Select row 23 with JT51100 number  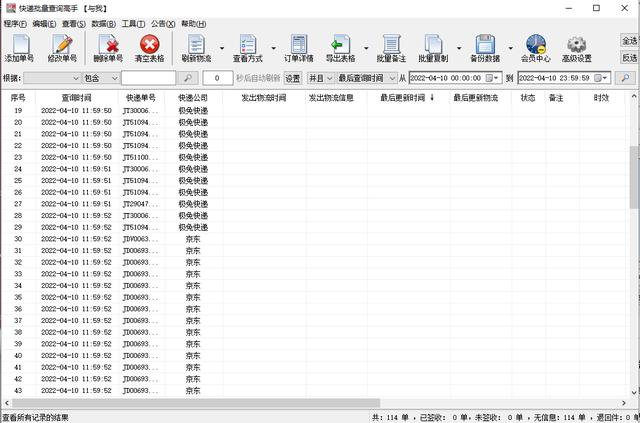click(x=313, y=157)
